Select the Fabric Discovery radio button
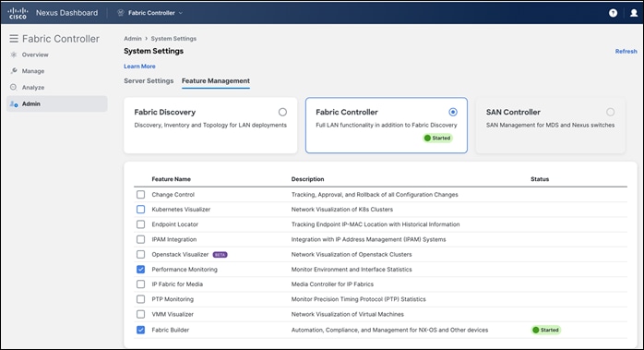The width and height of the screenshot is (644, 350). pyautogui.click(x=282, y=112)
